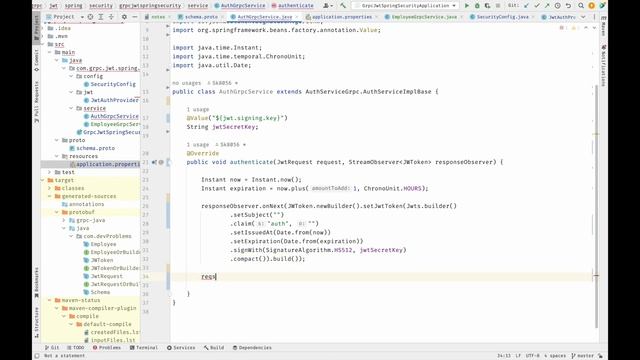640x360 pixels.
Task: Expand the classes folder under target
Action: (49, 188)
